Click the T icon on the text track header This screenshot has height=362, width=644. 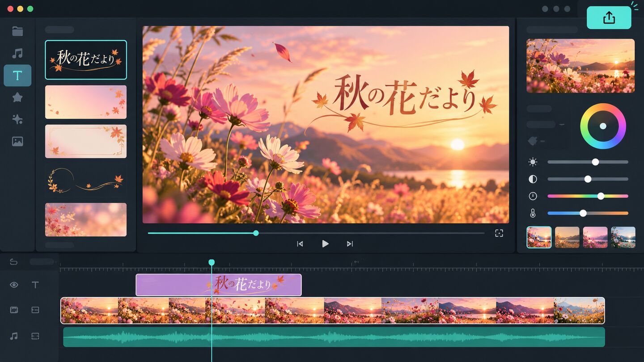pos(35,285)
